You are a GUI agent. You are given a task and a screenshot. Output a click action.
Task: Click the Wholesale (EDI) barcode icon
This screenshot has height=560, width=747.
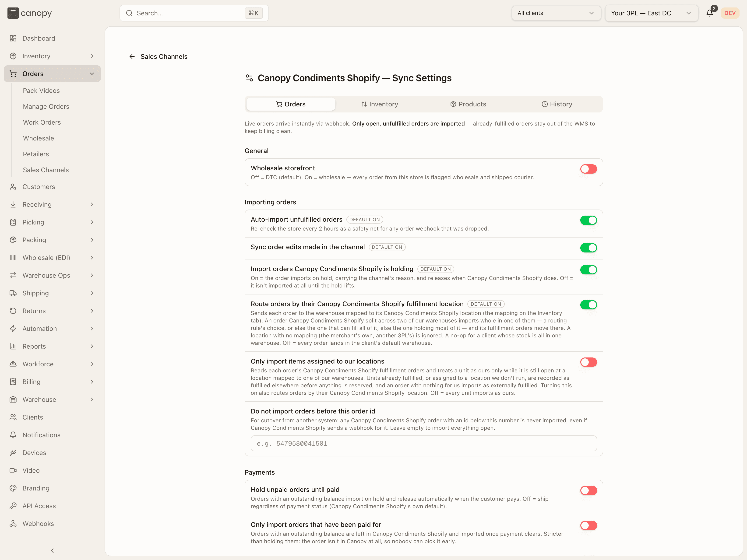tap(13, 258)
